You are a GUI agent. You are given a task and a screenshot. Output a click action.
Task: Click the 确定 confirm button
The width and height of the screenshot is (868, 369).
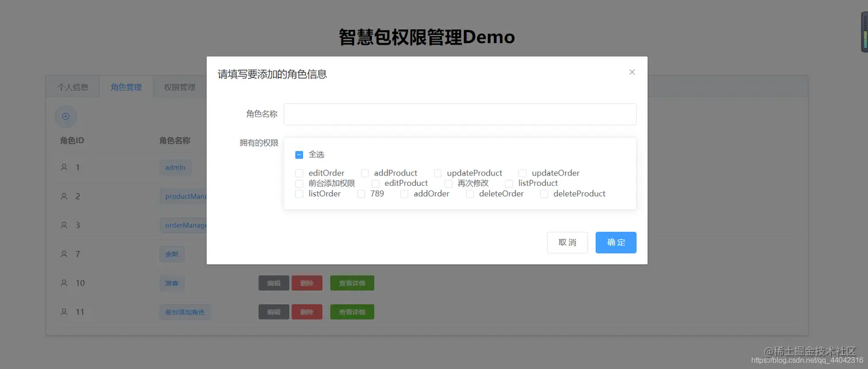pos(616,242)
